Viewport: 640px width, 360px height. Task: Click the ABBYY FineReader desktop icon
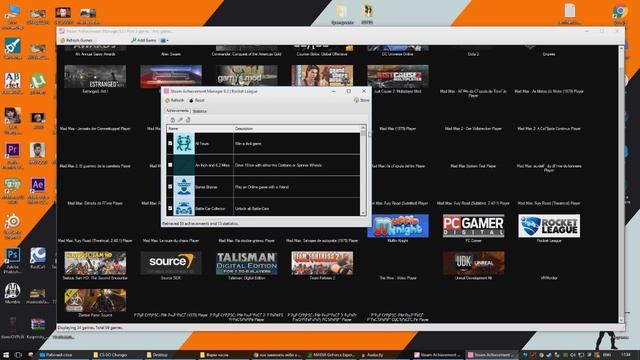13,81
